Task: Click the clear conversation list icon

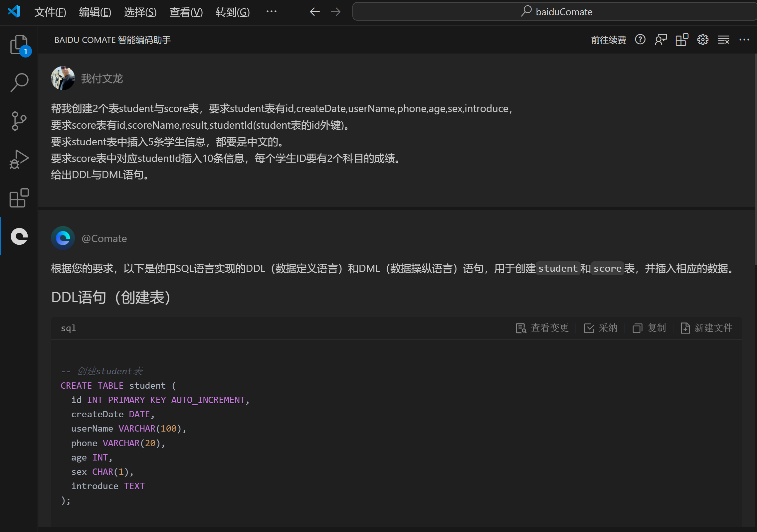Action: (723, 40)
